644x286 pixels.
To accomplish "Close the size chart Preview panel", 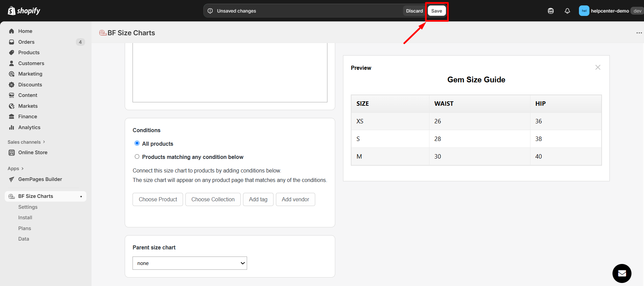I will [x=598, y=67].
